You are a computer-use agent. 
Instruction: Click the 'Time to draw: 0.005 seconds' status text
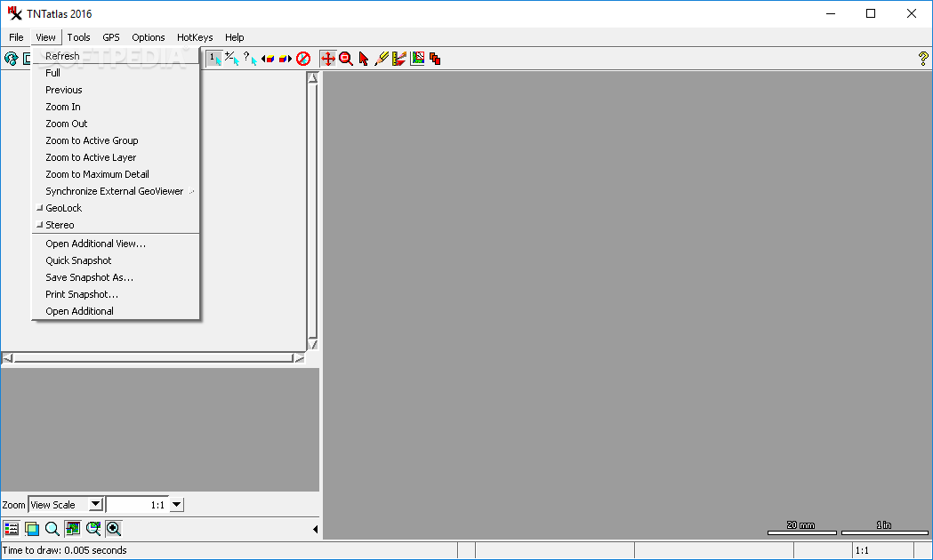pyautogui.click(x=65, y=550)
